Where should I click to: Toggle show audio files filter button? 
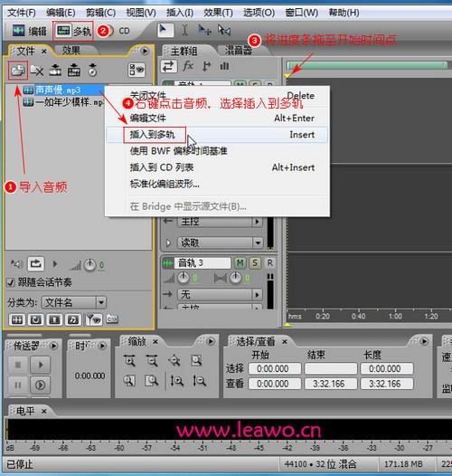pyautogui.click(x=16, y=319)
